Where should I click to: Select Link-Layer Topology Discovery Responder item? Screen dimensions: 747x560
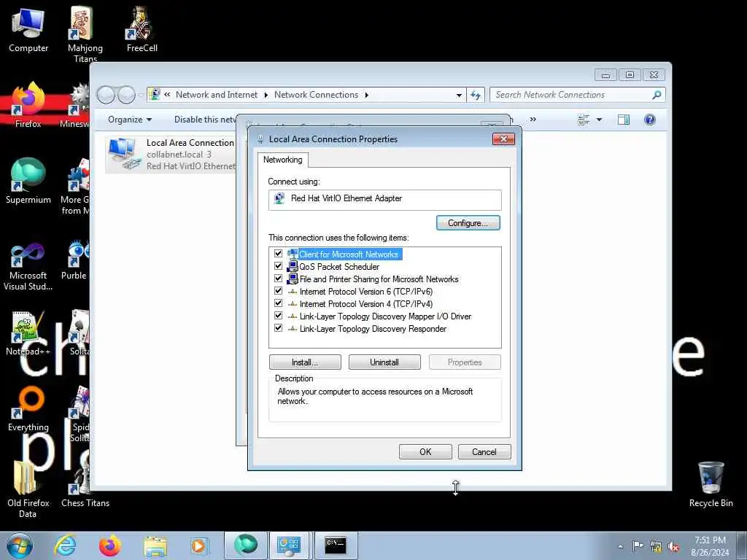click(373, 329)
